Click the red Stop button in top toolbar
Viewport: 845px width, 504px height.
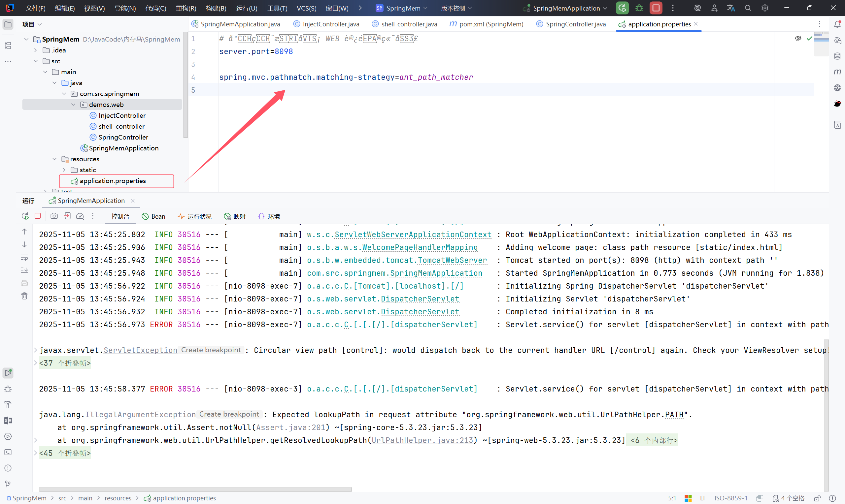click(x=656, y=8)
